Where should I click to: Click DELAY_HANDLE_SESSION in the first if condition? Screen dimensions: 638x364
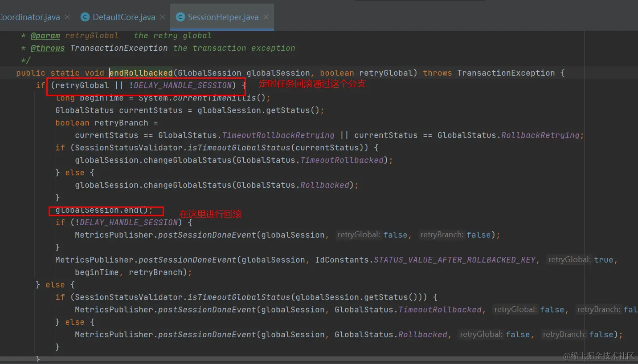click(183, 85)
